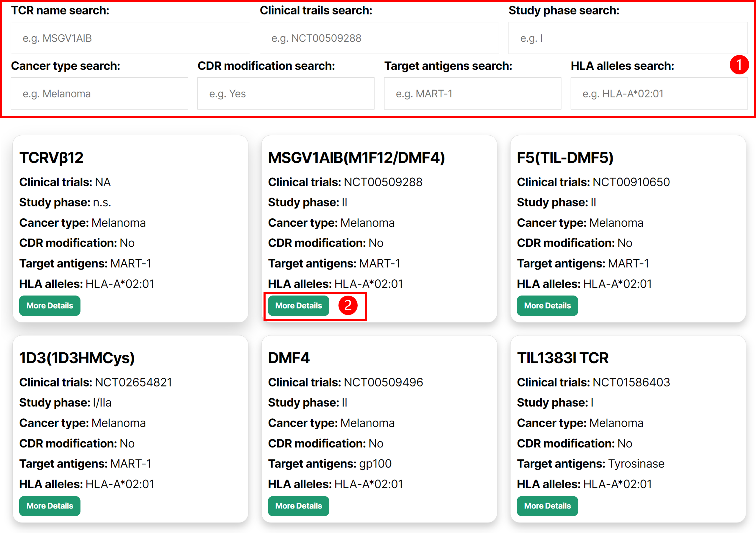Click red annotation marker number 1

(x=739, y=65)
